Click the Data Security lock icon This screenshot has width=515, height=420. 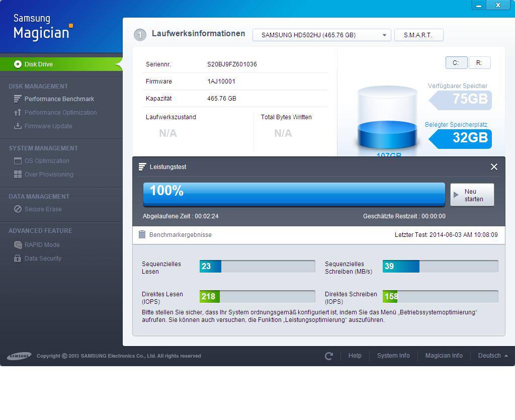[18, 259]
